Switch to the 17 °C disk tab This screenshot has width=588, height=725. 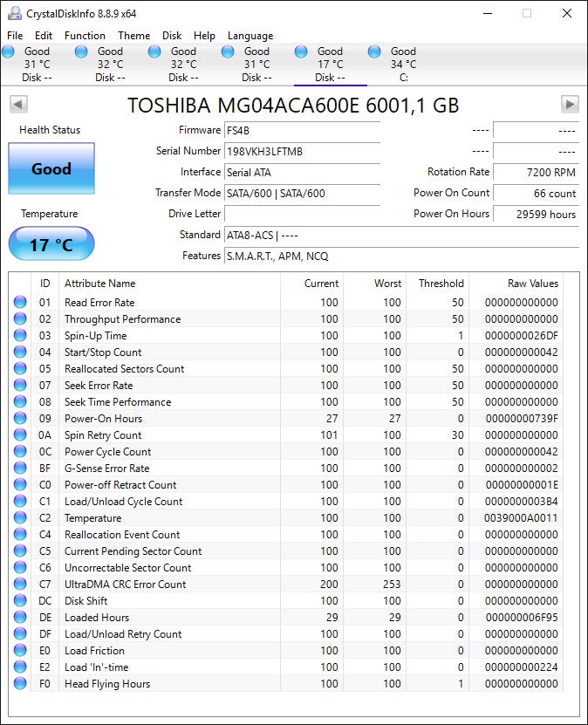[324, 65]
